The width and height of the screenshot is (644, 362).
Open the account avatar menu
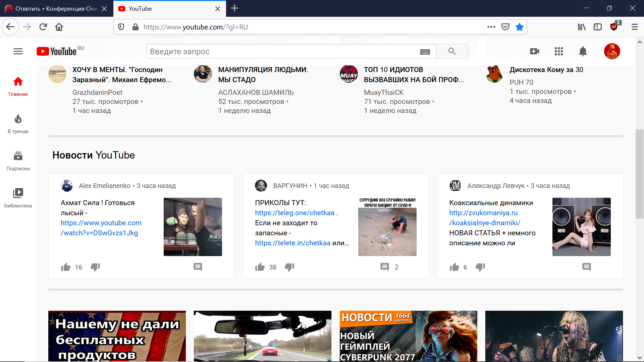[612, 51]
